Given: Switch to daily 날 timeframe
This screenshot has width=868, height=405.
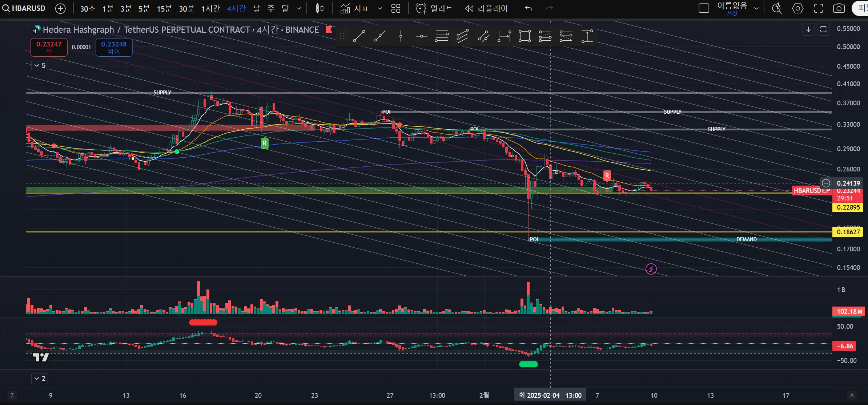Looking at the screenshot, I should [x=257, y=8].
